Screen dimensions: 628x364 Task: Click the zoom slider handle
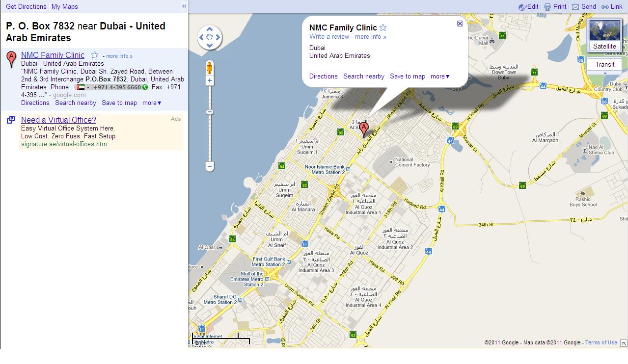[x=210, y=112]
